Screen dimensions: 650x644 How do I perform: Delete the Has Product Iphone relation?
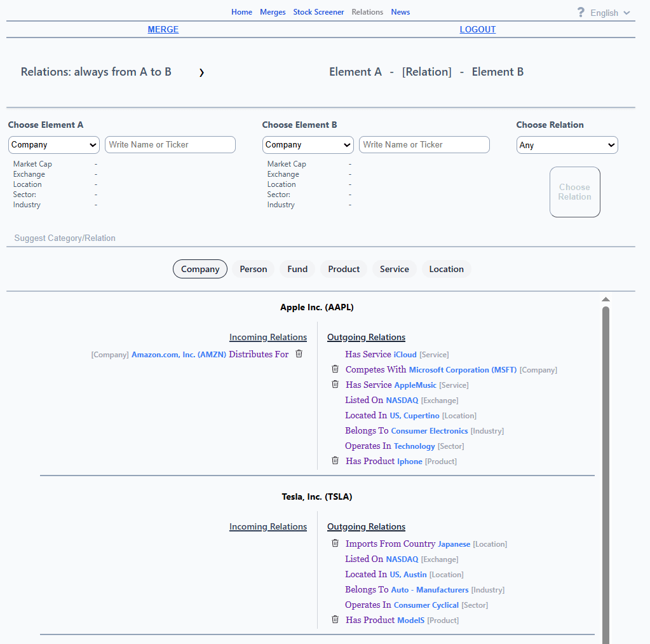335,461
